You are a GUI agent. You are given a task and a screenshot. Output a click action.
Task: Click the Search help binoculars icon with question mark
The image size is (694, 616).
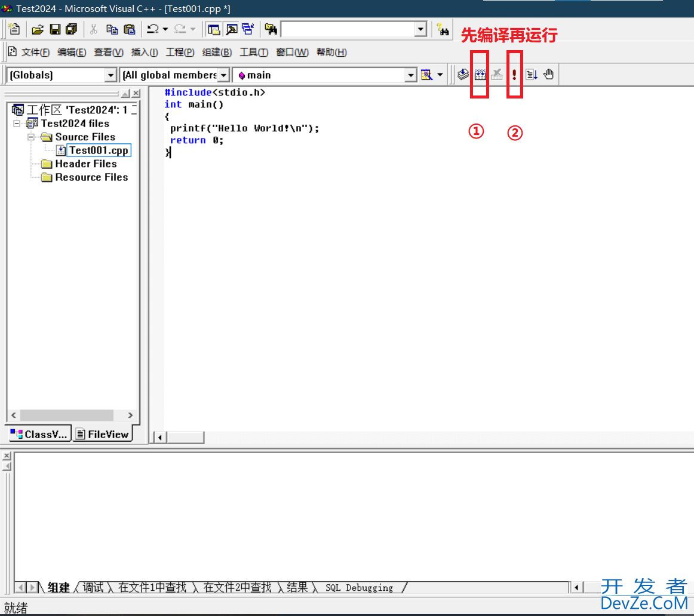tap(442, 30)
